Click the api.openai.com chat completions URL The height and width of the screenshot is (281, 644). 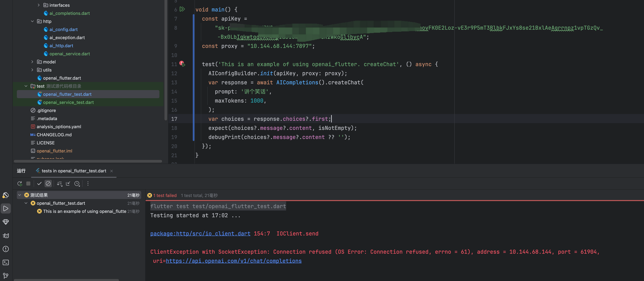pyautogui.click(x=234, y=261)
